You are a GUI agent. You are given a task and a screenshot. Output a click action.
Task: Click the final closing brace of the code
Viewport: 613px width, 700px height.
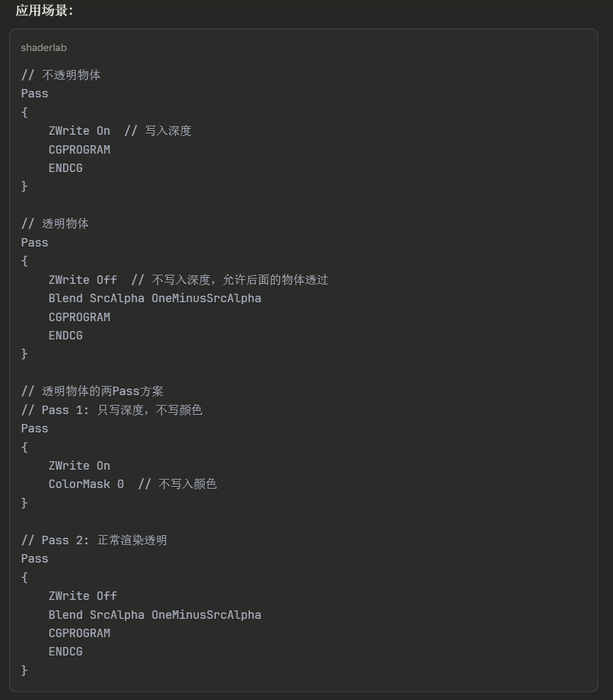point(25,671)
